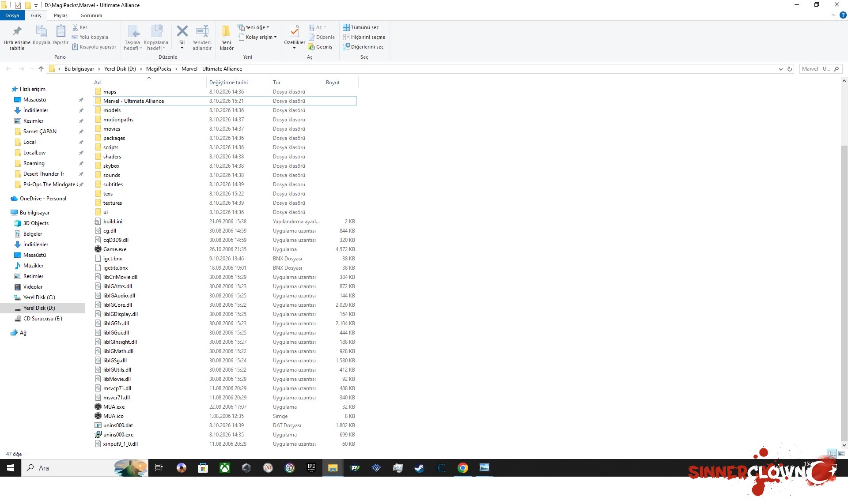
Task: Open the Kolay erişim dropdown
Action: point(257,37)
